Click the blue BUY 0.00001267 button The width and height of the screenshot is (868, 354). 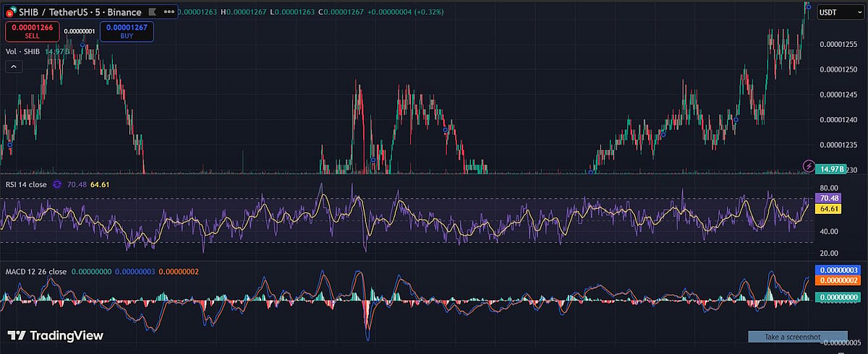126,31
